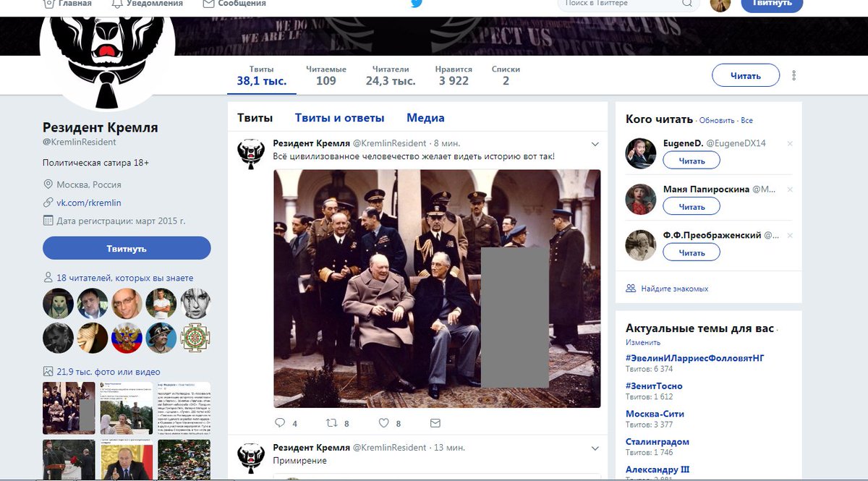
Task: Open Маня Папироскина profile picture
Action: point(641,199)
